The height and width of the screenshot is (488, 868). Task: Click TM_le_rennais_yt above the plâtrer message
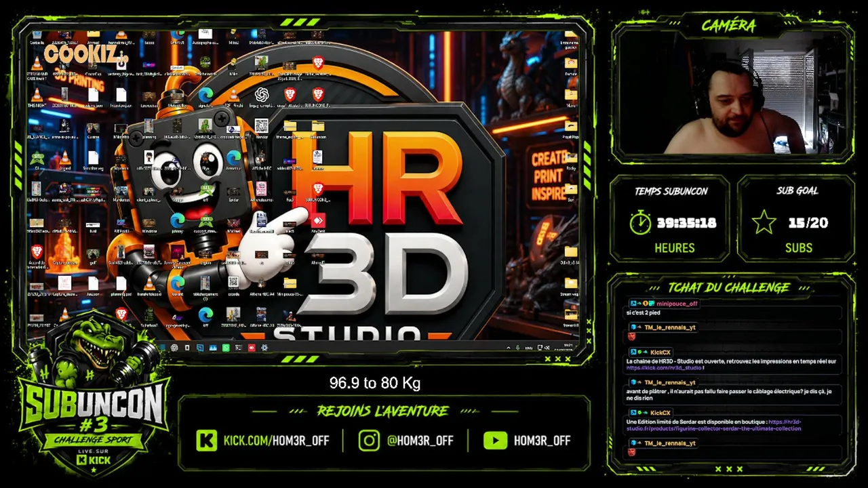point(669,382)
